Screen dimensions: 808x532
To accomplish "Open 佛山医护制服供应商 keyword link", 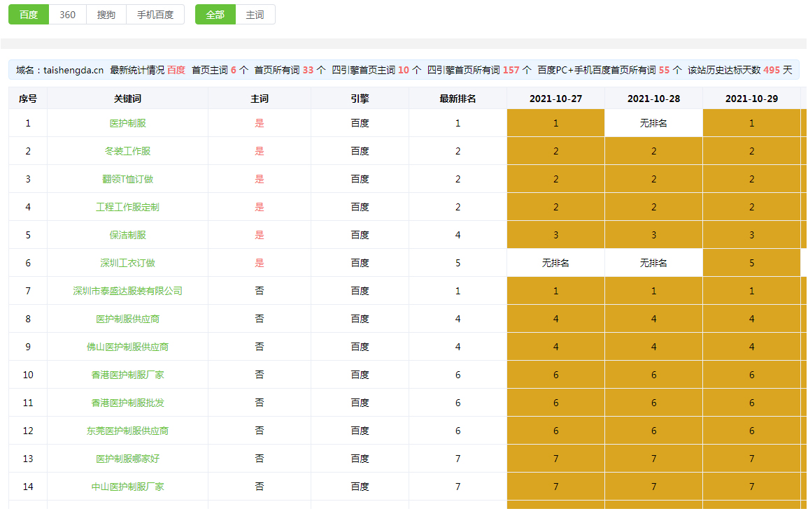I will (x=127, y=347).
